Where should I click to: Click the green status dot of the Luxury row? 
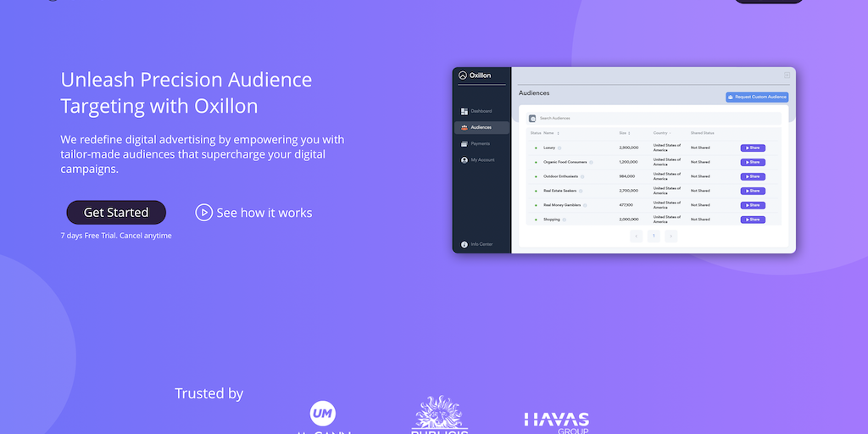click(536, 147)
